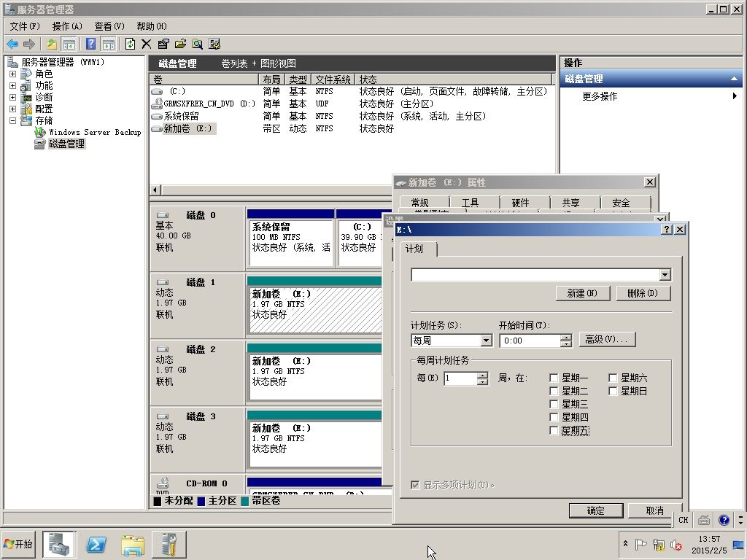Check the 星期日 checkbox
This screenshot has width=747, height=560.
(x=613, y=391)
